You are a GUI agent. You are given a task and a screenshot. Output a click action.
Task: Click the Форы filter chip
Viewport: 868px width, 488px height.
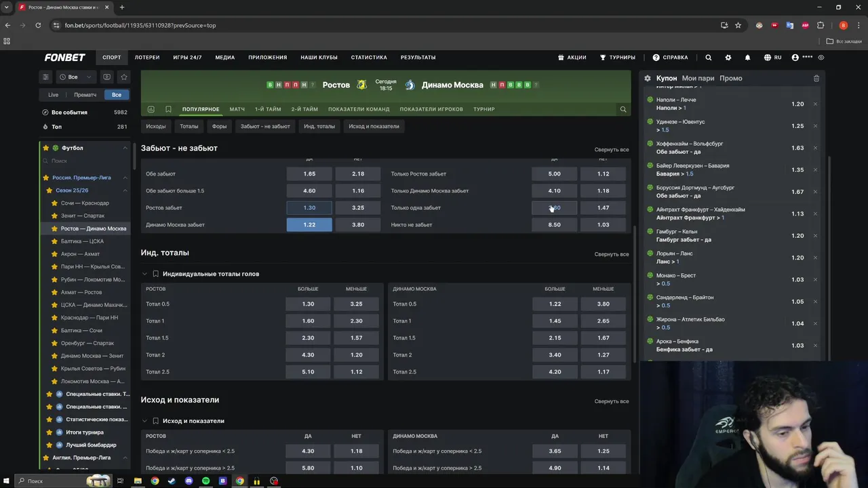point(219,126)
